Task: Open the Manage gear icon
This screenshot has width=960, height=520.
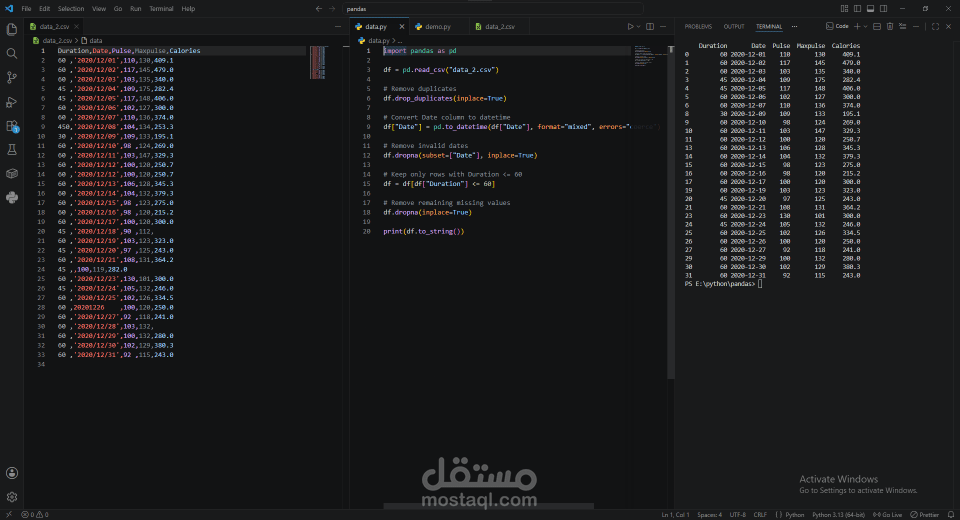Action: [12, 497]
